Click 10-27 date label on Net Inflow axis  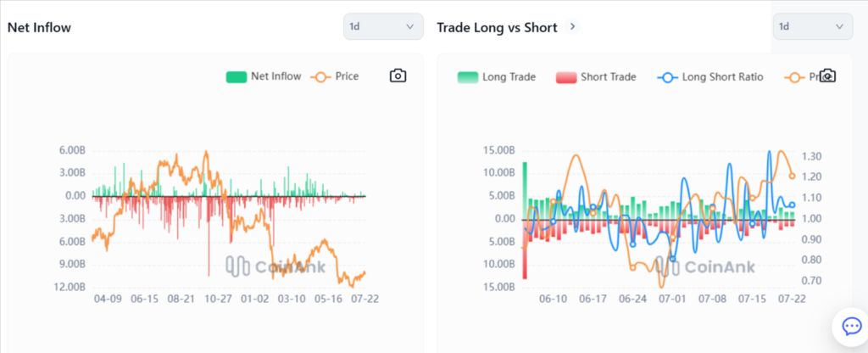[218, 299]
